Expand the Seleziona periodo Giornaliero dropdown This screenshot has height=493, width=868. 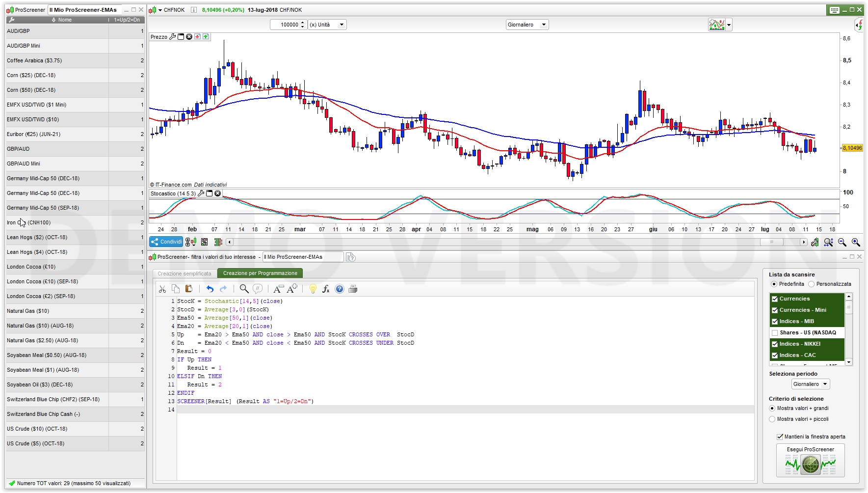coord(810,384)
